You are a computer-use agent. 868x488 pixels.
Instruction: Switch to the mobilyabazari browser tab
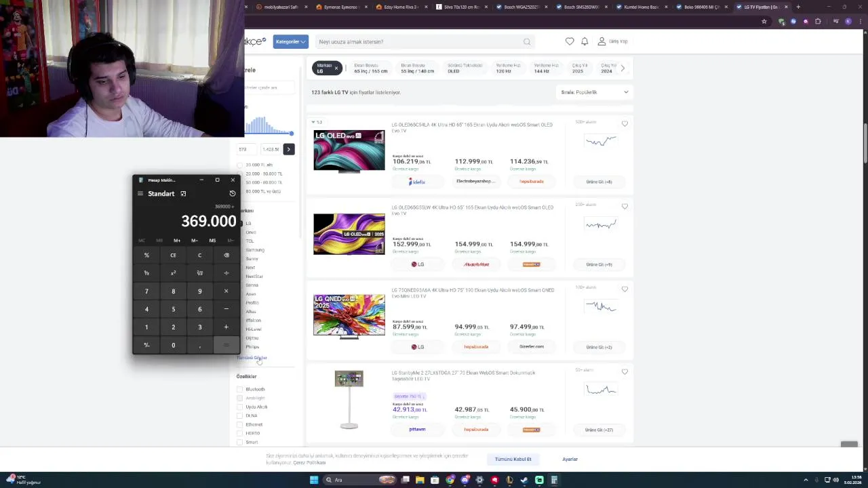(281, 7)
